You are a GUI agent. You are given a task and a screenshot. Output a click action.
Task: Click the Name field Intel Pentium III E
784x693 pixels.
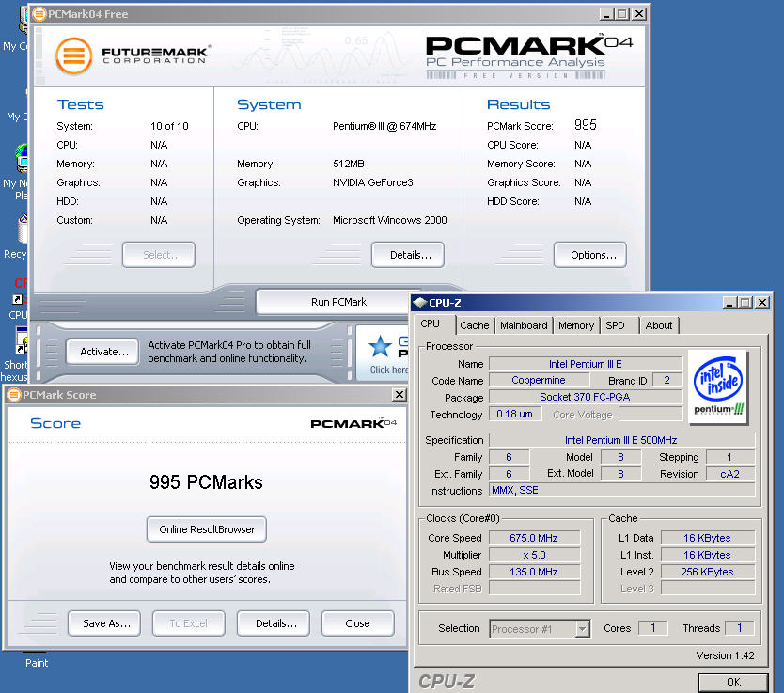(586, 364)
